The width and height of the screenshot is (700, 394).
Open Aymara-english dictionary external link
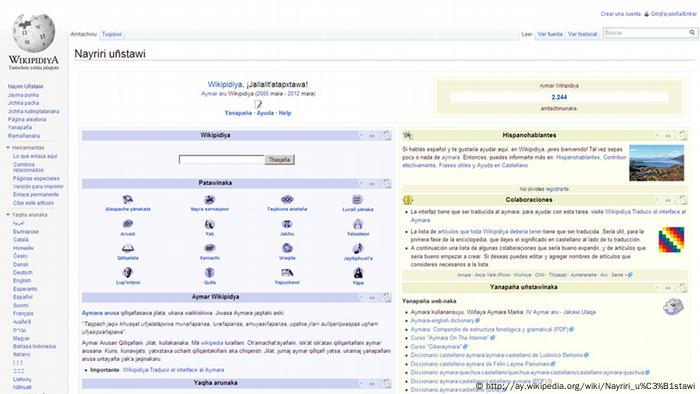tap(442, 320)
